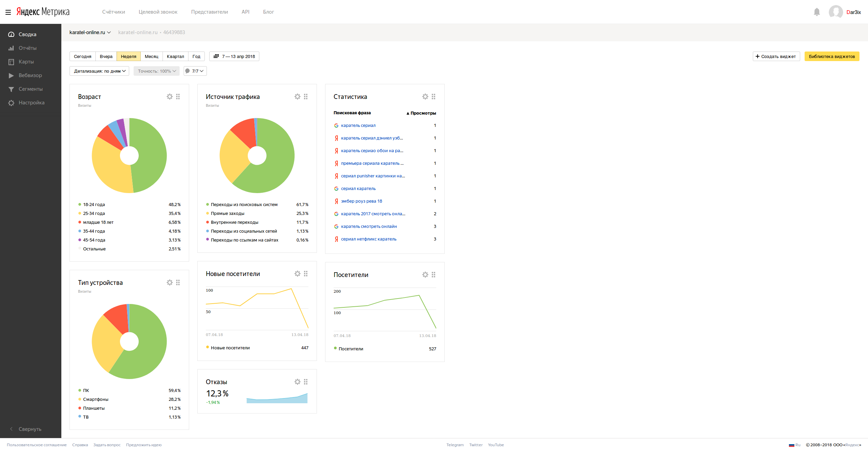Collapse sidebar with Свернуть
Image resolution: width=868 pixels, height=451 pixels.
[x=26, y=429]
